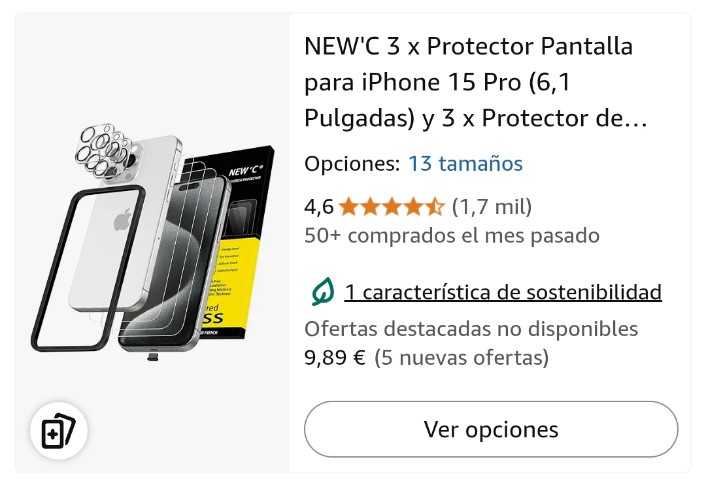This screenshot has height=483, width=706.
Task: Click the black bumper frame in image
Action: click(x=88, y=268)
